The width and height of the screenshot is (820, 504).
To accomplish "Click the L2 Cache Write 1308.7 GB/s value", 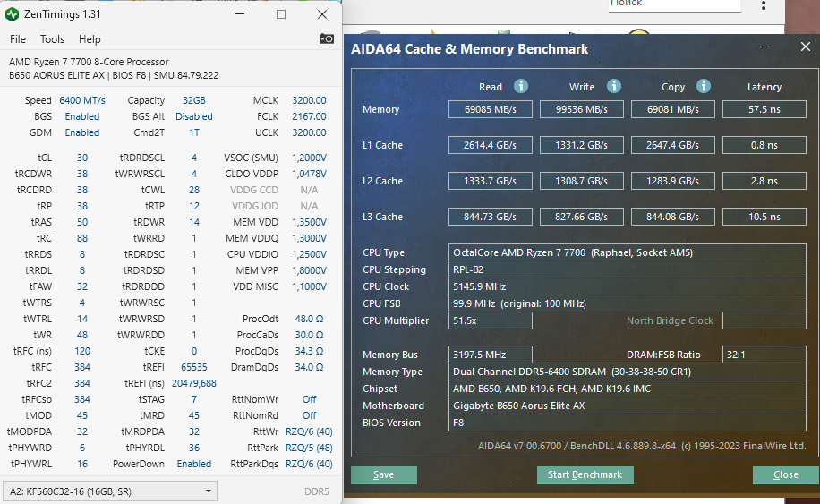I will coord(582,181).
